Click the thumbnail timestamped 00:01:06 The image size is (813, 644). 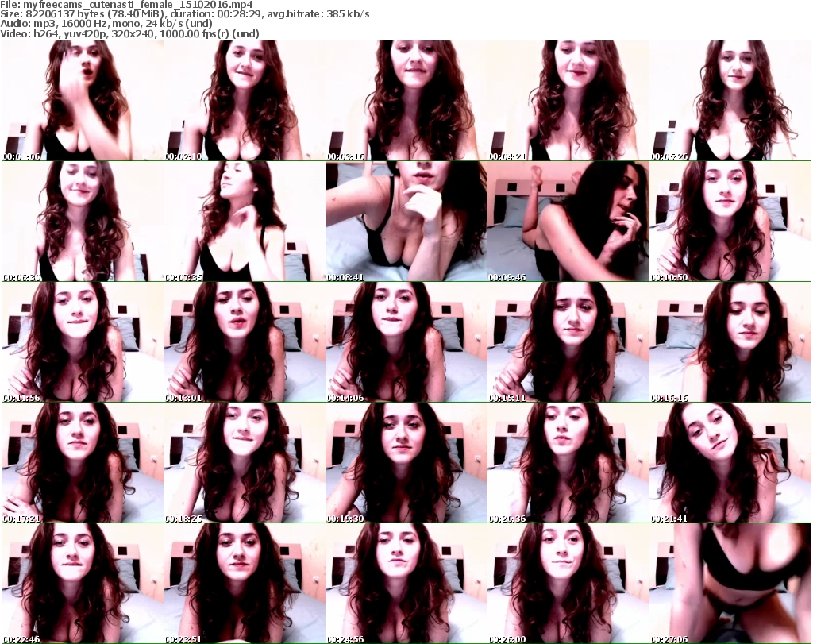pos(82,100)
